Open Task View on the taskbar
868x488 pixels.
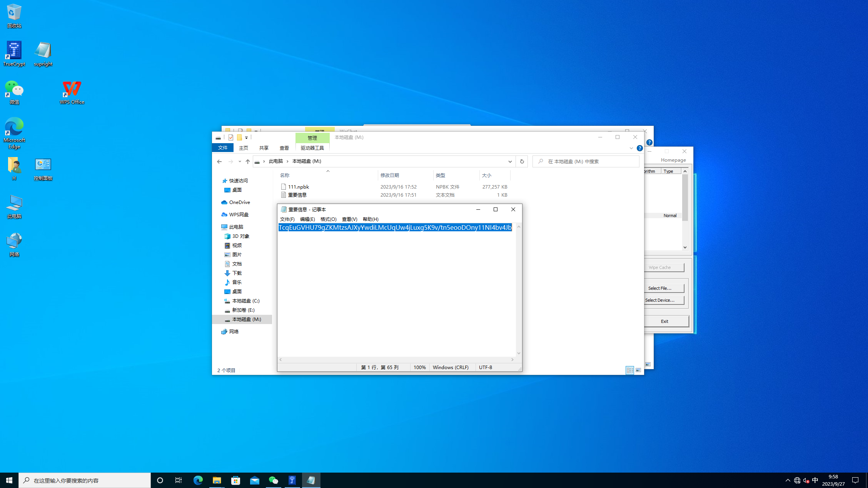179,480
